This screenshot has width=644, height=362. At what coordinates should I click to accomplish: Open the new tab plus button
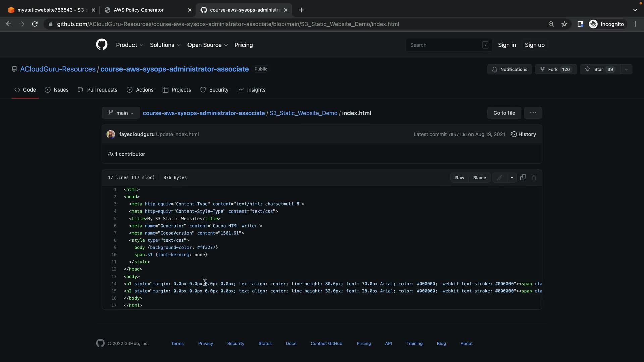[x=301, y=10]
